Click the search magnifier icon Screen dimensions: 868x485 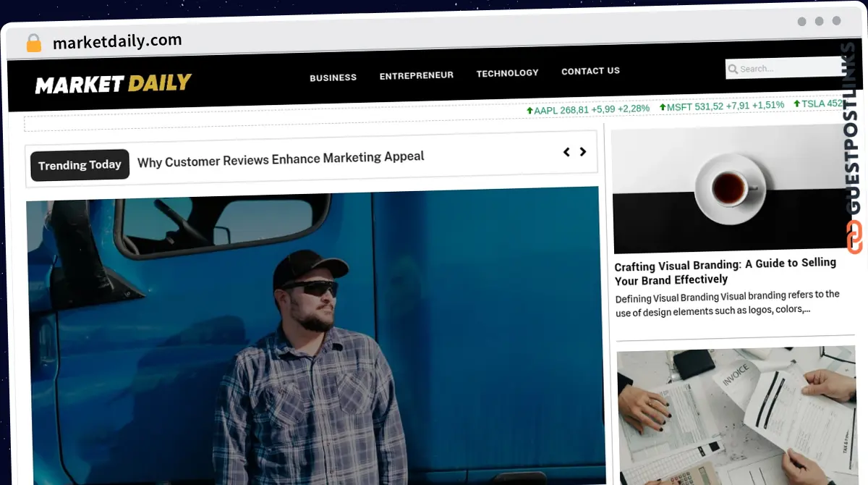733,69
